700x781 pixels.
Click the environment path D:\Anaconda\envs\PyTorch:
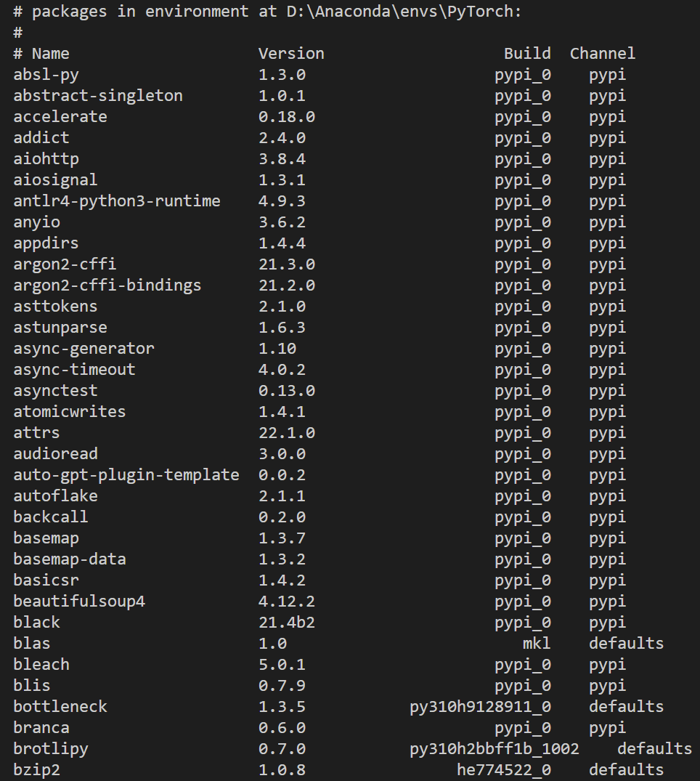click(x=404, y=12)
